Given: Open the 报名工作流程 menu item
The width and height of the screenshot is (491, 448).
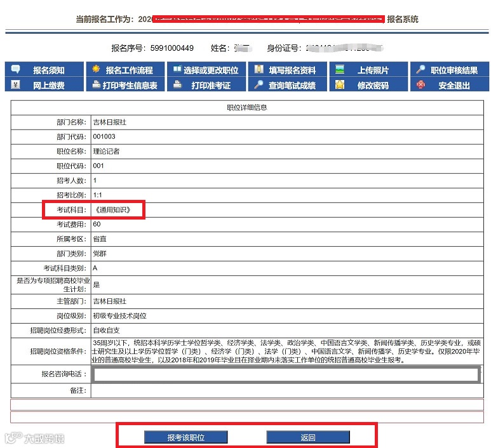Looking at the screenshot, I should pyautogui.click(x=125, y=69).
